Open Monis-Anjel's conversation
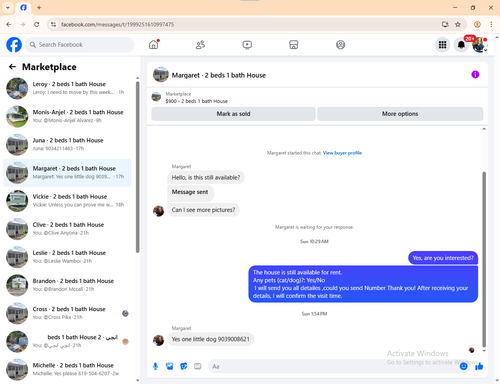 (68, 116)
